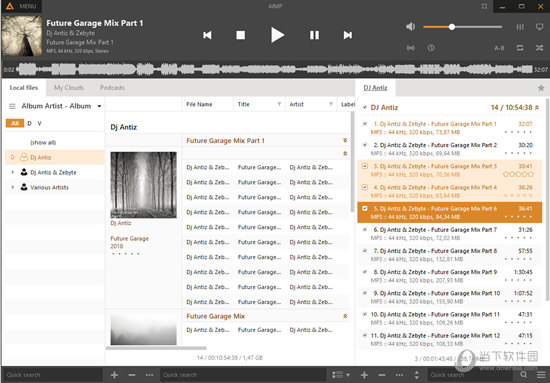Expand the Dj Antiz & Zebyte node

tap(13, 172)
